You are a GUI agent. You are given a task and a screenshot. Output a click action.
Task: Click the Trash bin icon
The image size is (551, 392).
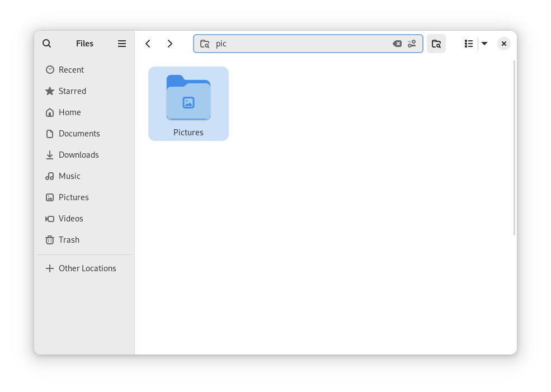click(50, 240)
